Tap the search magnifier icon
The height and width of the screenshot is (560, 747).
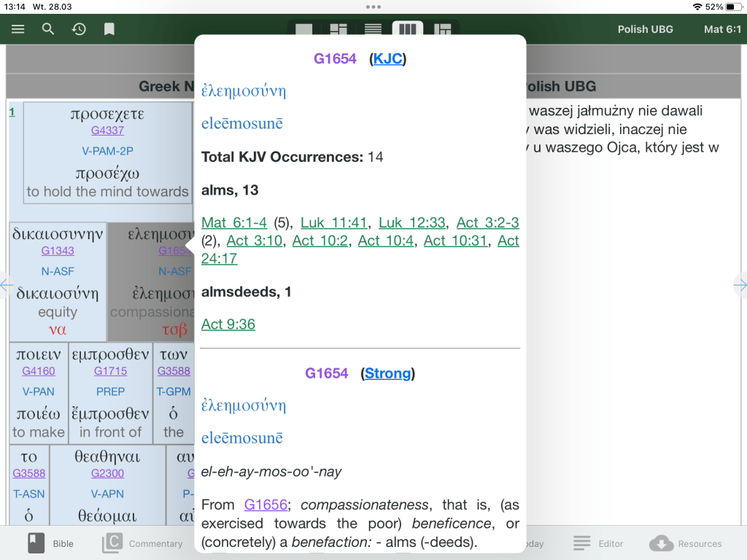pos(48,29)
